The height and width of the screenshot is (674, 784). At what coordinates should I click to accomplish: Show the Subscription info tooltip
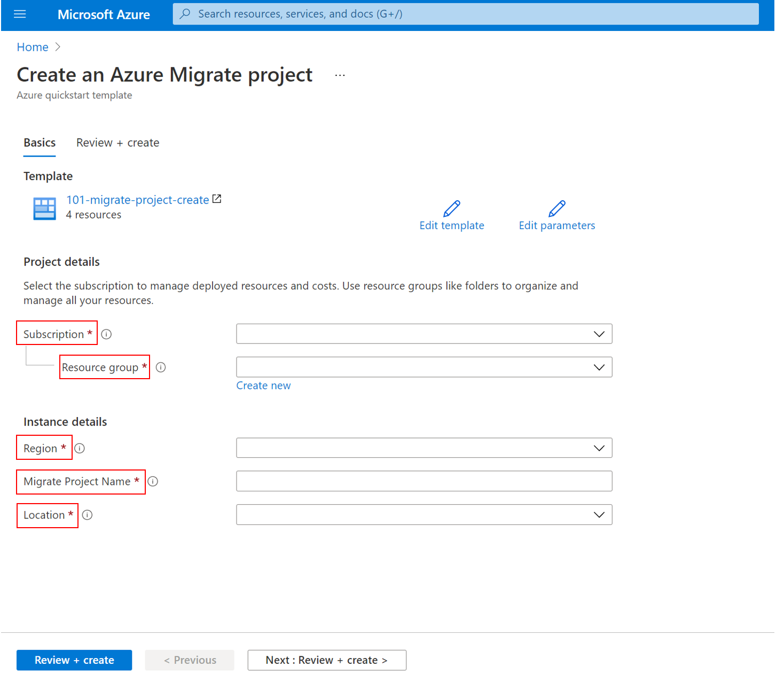point(106,334)
